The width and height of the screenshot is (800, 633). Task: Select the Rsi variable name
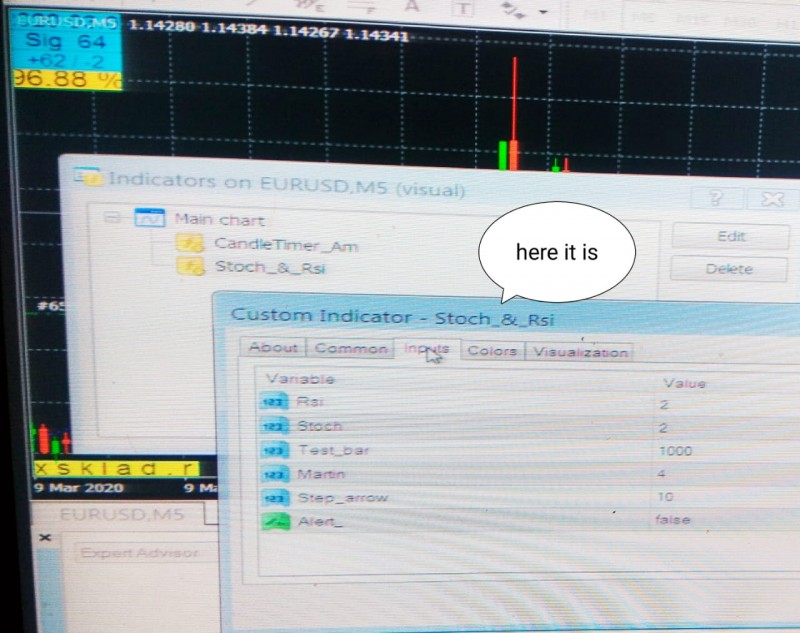310,401
